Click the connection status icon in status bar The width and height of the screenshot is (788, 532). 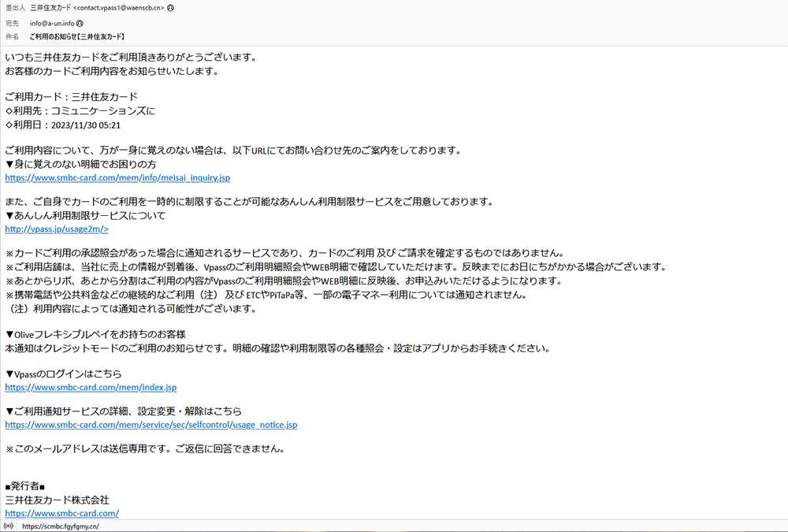(x=9, y=526)
